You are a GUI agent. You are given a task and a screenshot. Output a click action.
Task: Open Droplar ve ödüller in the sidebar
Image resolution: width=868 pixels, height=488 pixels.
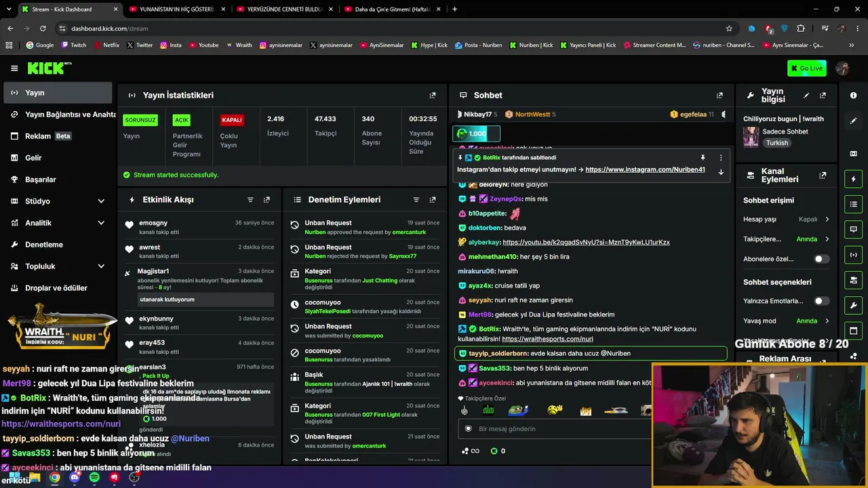(57, 288)
